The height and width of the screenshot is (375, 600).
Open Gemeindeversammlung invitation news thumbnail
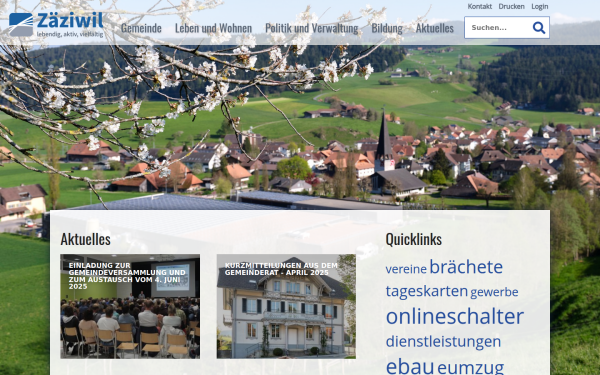click(130, 306)
